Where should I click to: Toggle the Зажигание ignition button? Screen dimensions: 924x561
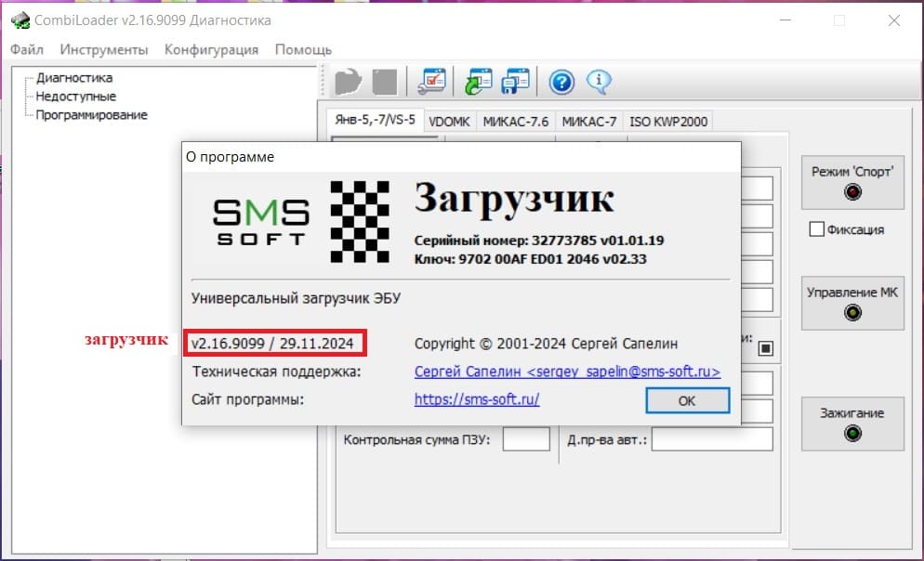(852, 423)
